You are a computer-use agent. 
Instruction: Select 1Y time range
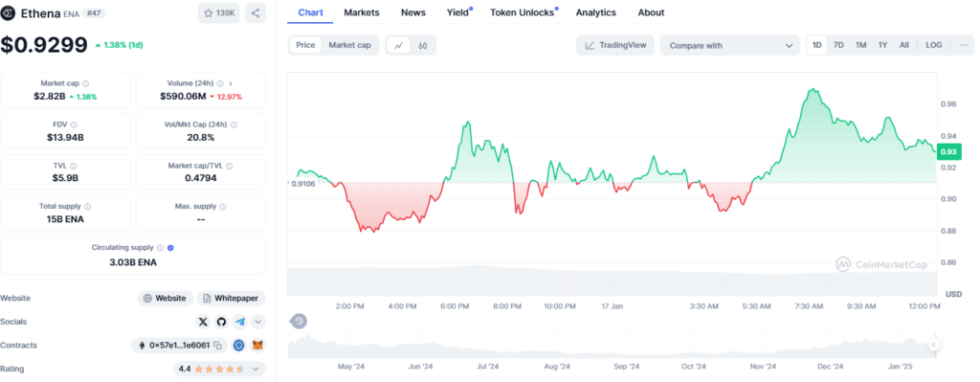pyautogui.click(x=882, y=45)
